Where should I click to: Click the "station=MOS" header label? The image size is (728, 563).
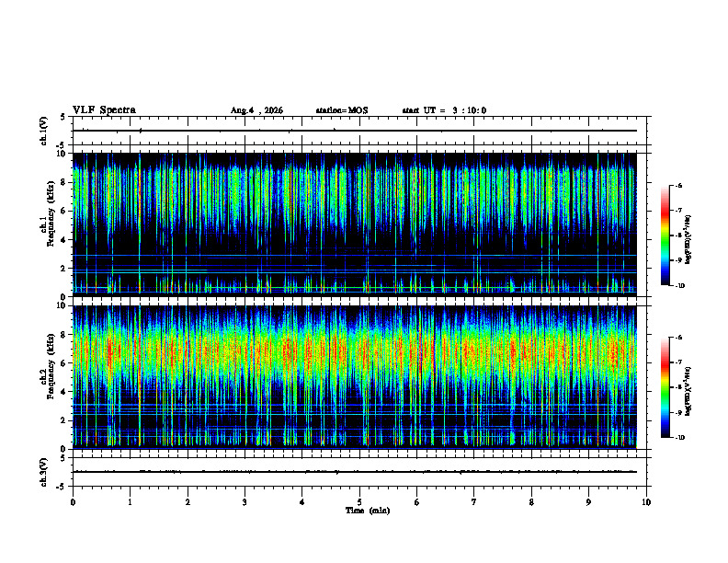pyautogui.click(x=342, y=110)
